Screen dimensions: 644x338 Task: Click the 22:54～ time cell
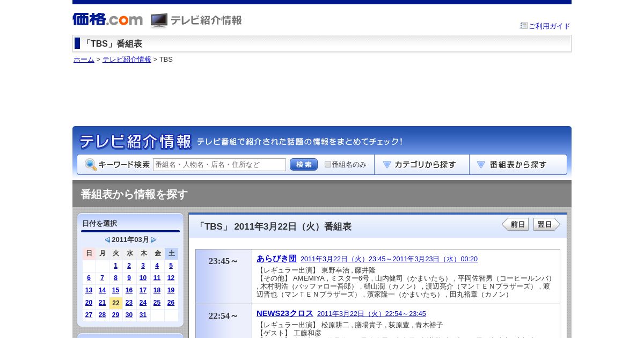click(224, 321)
